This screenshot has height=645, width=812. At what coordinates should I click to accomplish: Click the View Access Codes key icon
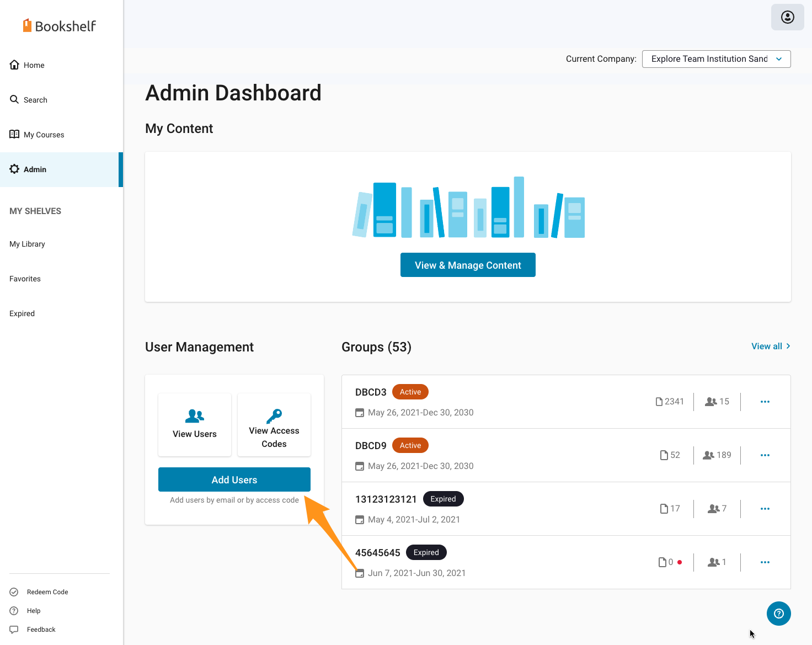[274, 415]
